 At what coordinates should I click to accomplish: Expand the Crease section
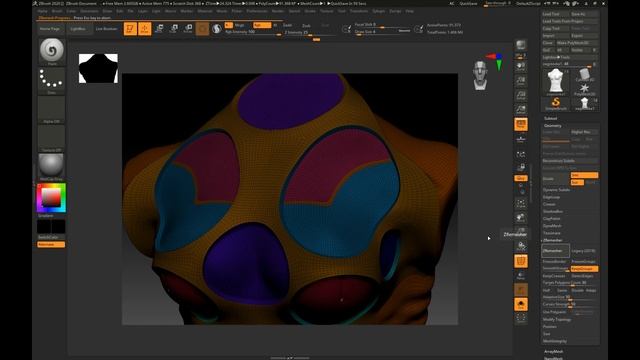click(x=549, y=204)
